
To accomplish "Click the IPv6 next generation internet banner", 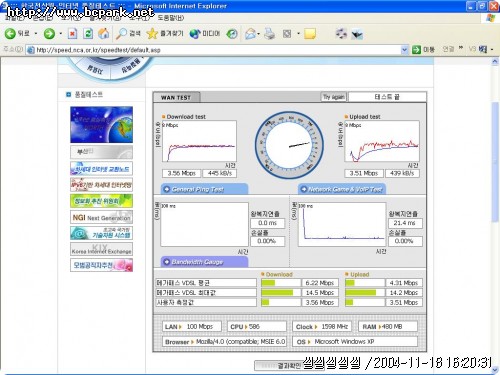I will click(101, 184).
